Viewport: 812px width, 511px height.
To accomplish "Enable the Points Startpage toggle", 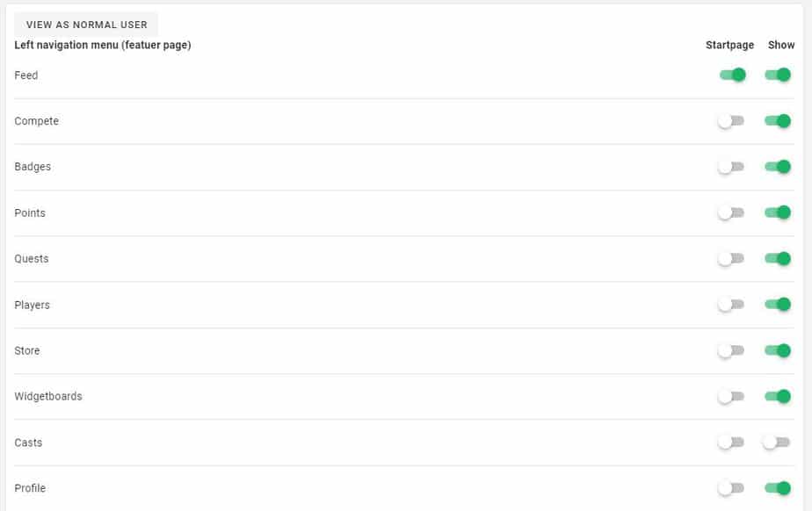I will 730,212.
